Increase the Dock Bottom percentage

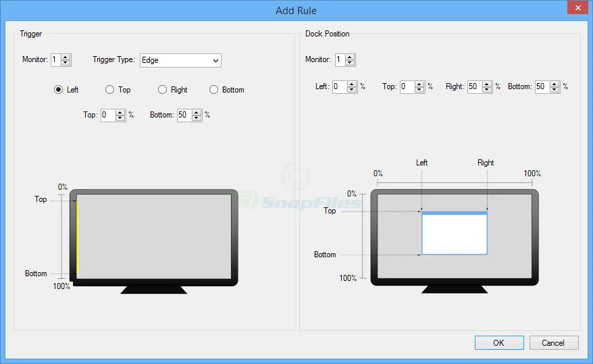(555, 84)
